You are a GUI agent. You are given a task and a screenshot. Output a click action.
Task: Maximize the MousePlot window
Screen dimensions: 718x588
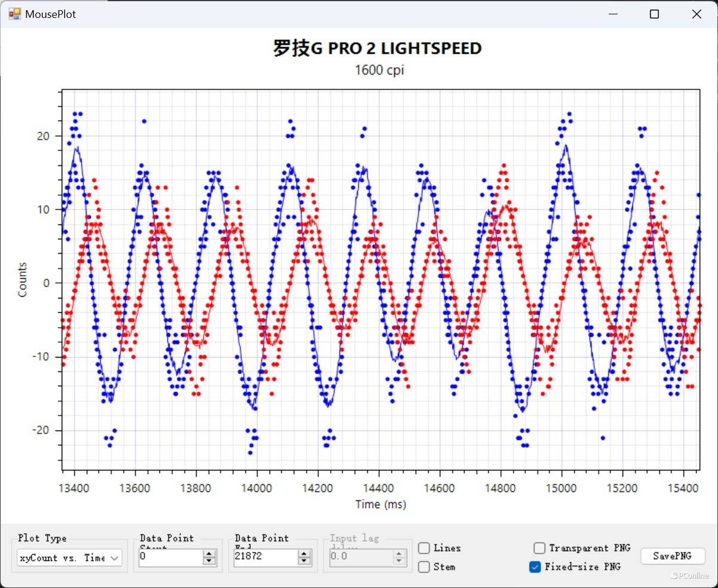[x=654, y=14]
